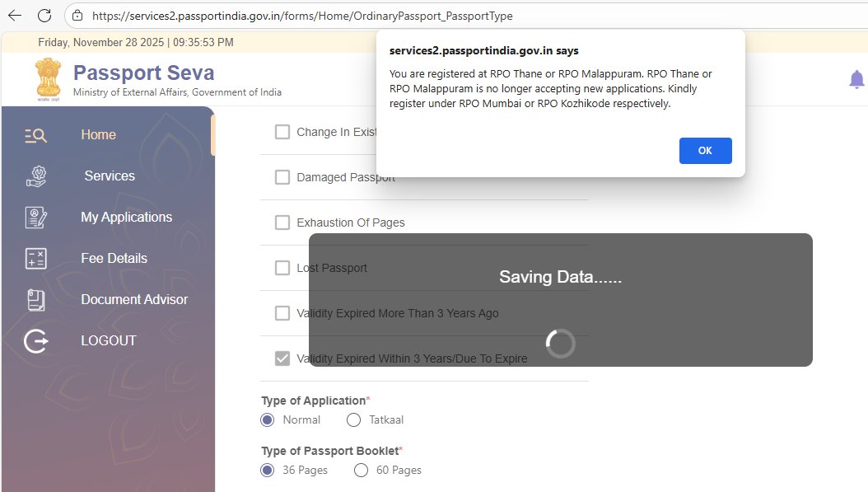
Task: Focus the browser address bar URL
Action: (302, 16)
